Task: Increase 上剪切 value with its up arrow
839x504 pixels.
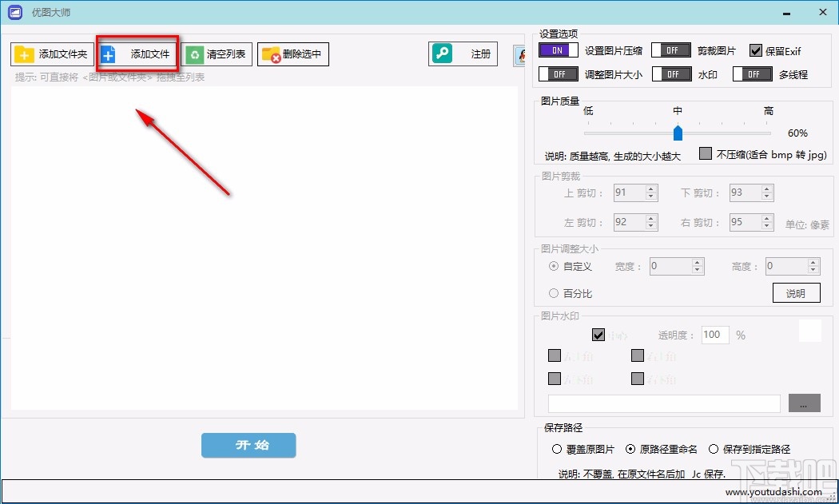Action: (x=651, y=189)
